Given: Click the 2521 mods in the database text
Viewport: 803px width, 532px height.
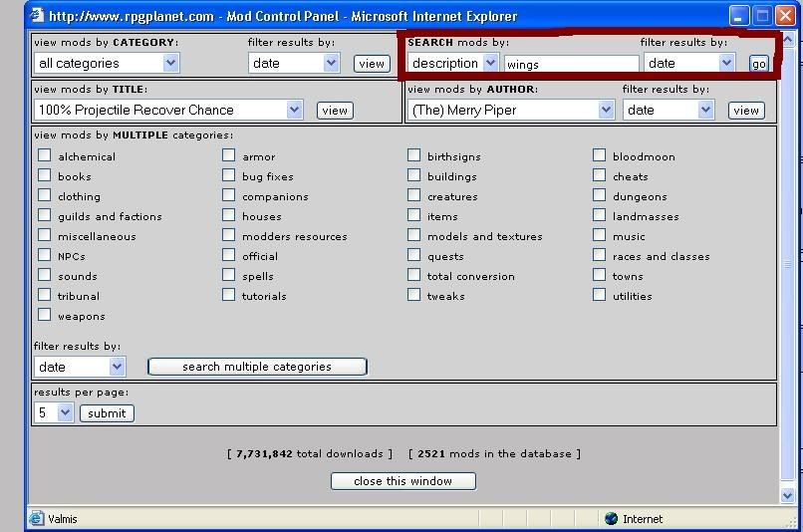Looking at the screenshot, I should coord(494,453).
